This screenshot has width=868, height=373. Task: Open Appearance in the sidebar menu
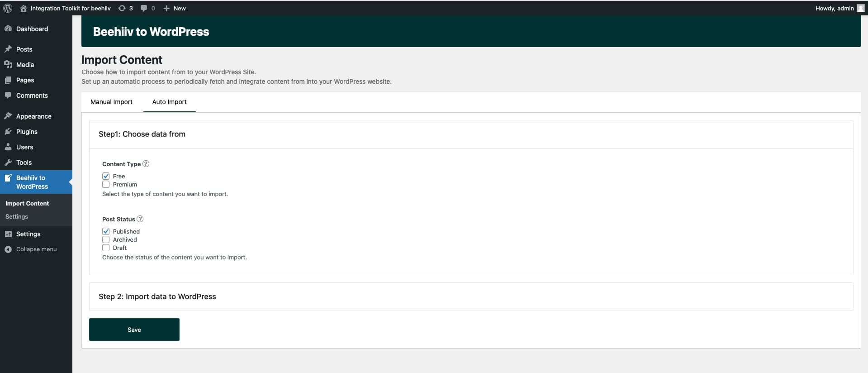(x=33, y=116)
